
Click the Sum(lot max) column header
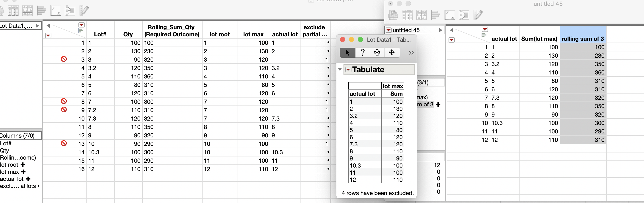(539, 39)
